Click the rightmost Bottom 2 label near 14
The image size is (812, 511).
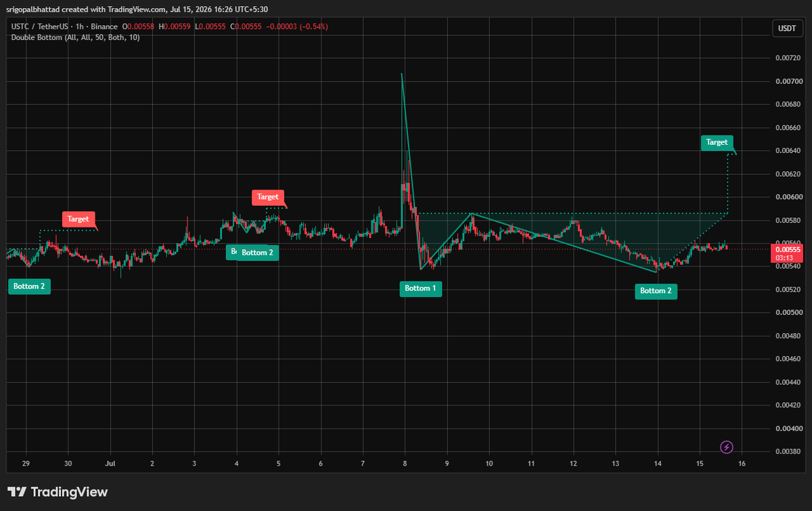click(x=656, y=291)
